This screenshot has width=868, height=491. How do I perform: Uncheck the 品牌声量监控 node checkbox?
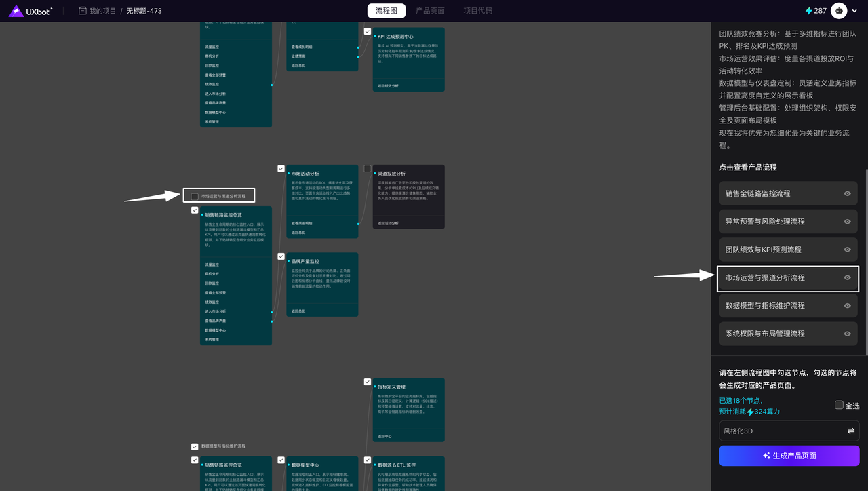281,256
